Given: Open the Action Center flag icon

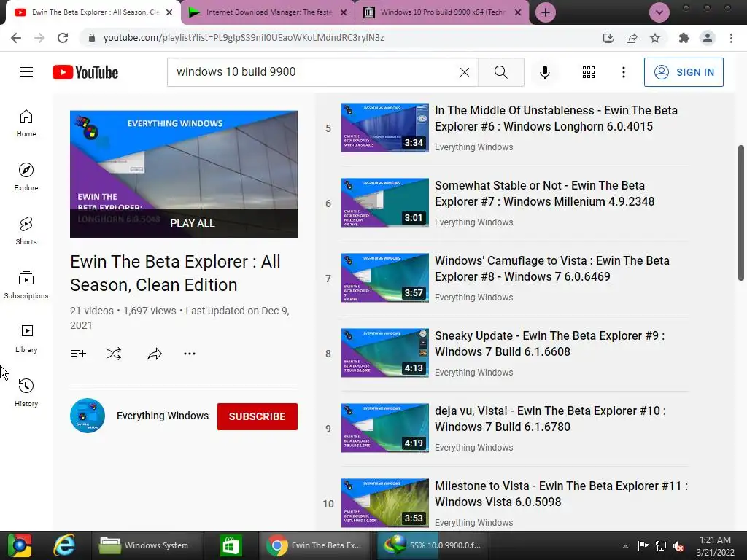Looking at the screenshot, I should tap(643, 546).
